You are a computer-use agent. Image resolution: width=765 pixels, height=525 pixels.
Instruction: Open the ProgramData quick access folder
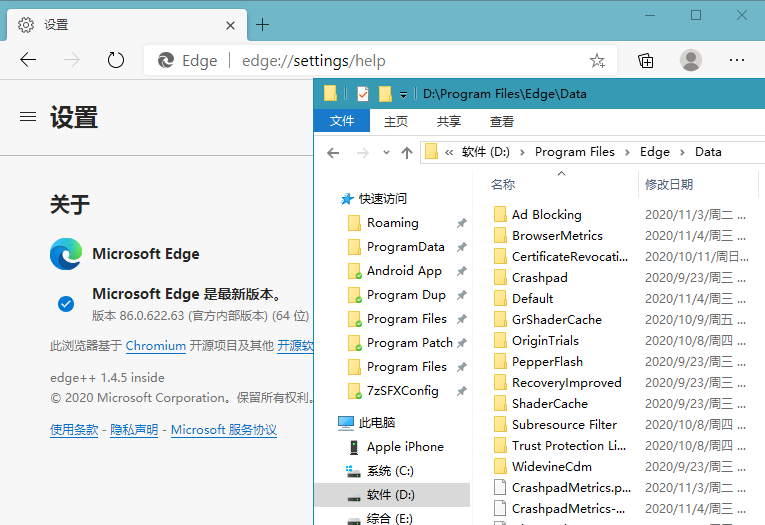[x=405, y=247]
